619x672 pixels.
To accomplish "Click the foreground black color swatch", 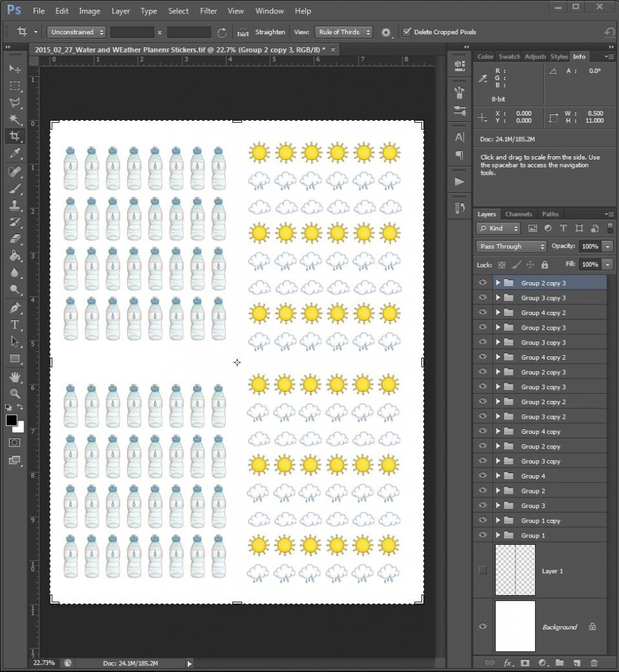I will [x=11, y=420].
